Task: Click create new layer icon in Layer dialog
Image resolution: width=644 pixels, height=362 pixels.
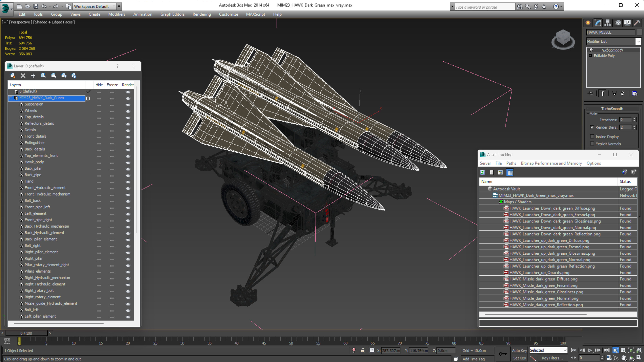Action: pos(13,76)
